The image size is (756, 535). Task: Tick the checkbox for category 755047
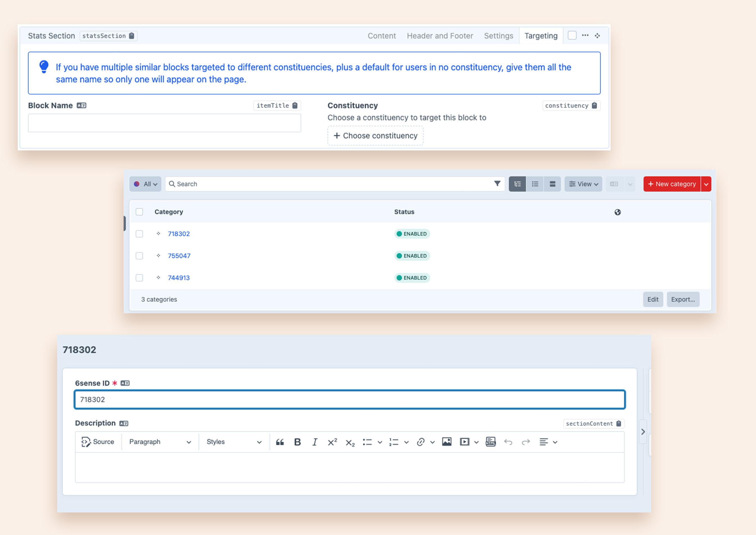point(139,256)
